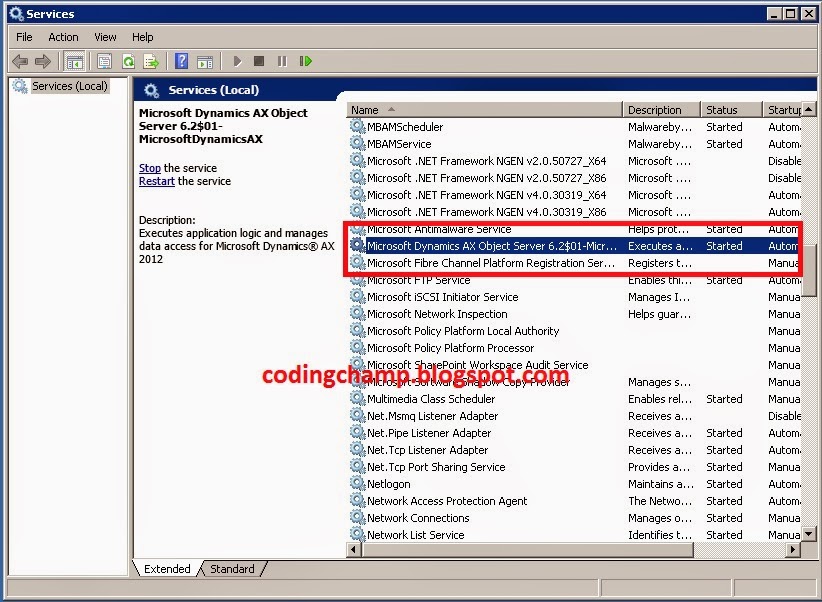
Task: Select Services (Local) in console tree
Action: (69, 86)
